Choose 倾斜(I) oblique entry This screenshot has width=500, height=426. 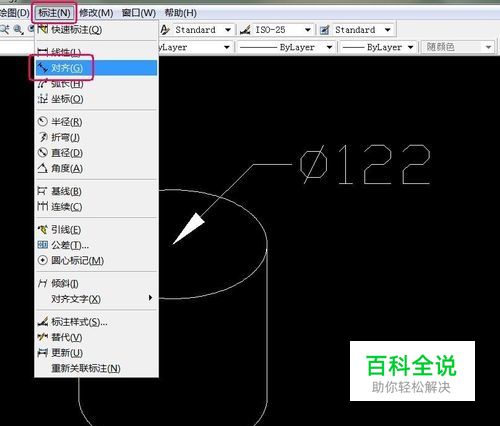pyautogui.click(x=97, y=284)
